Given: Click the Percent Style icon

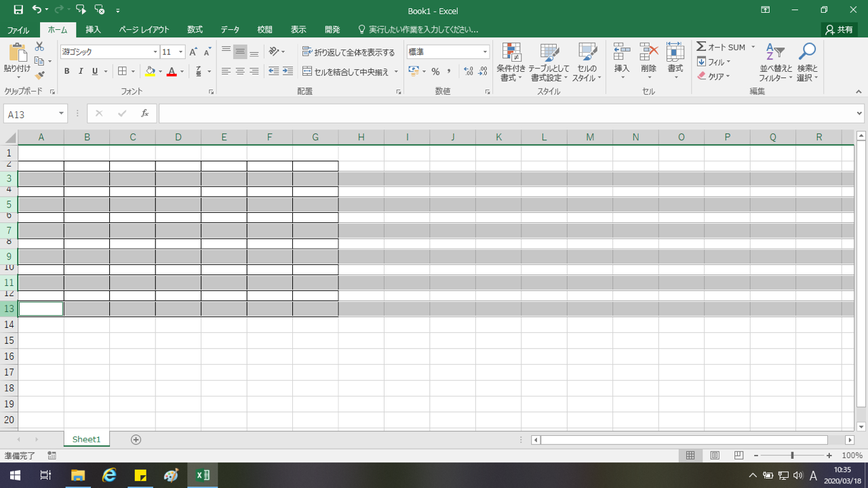Looking at the screenshot, I should coord(435,71).
